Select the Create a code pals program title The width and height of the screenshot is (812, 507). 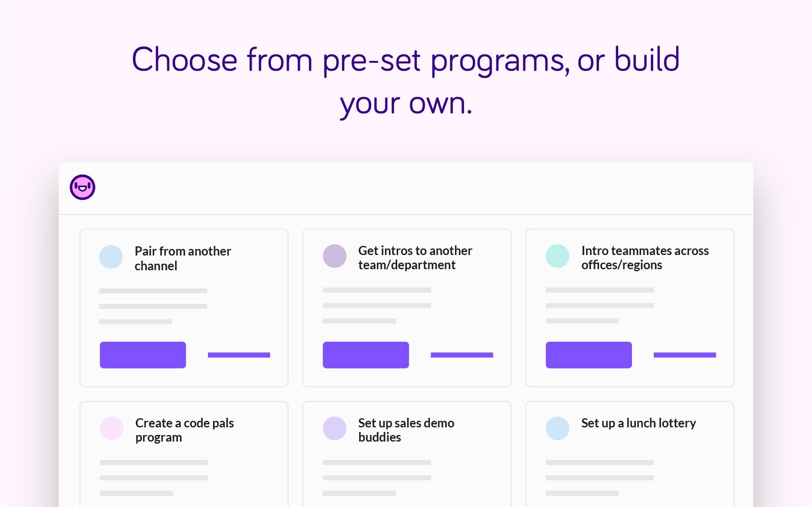[x=185, y=430]
